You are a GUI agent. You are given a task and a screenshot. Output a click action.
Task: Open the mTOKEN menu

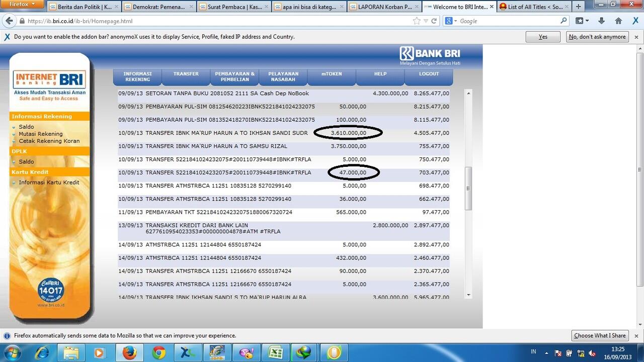(332, 76)
